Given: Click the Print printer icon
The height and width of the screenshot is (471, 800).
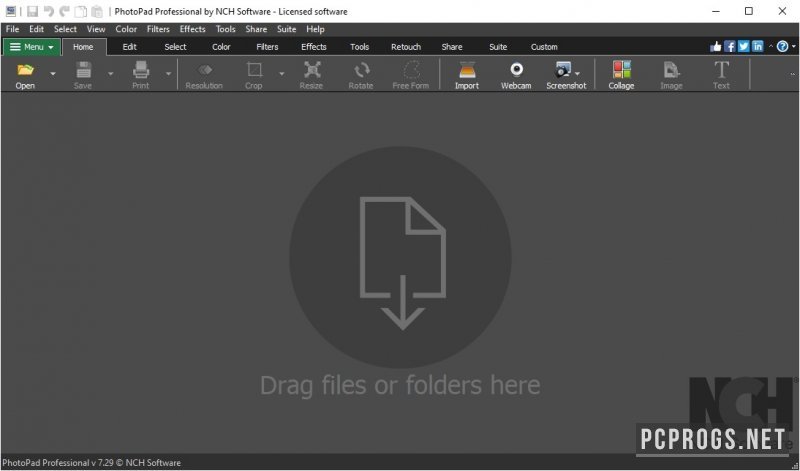Looking at the screenshot, I should pos(141,69).
